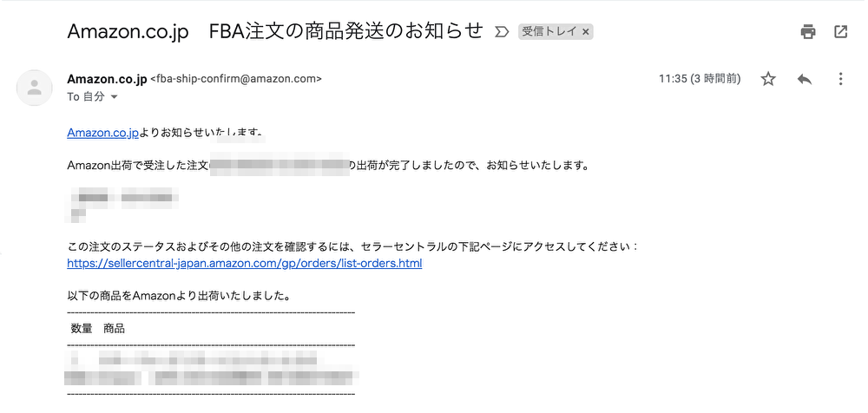This screenshot has height=413, width=868.
Task: Open the Amazon.co.jp link in the body
Action: (102, 133)
